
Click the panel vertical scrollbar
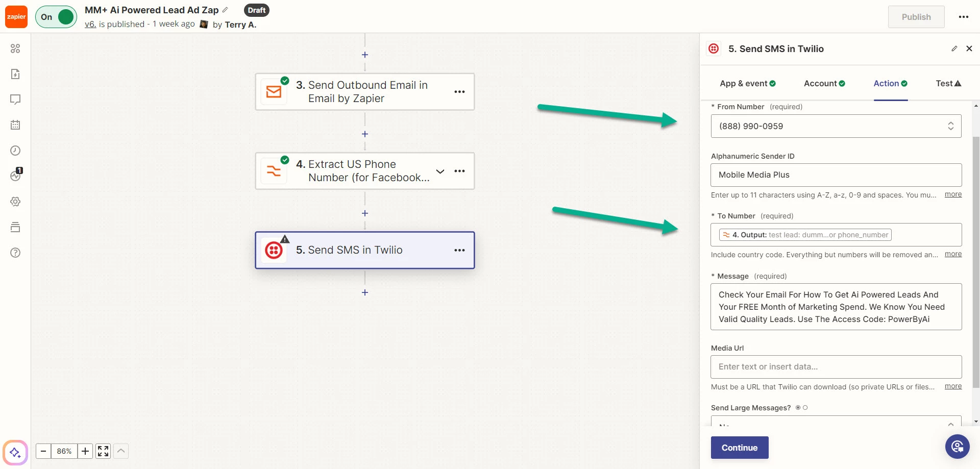point(976,263)
